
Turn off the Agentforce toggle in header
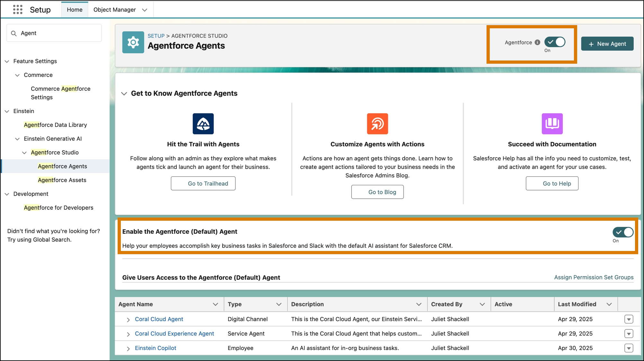click(555, 42)
